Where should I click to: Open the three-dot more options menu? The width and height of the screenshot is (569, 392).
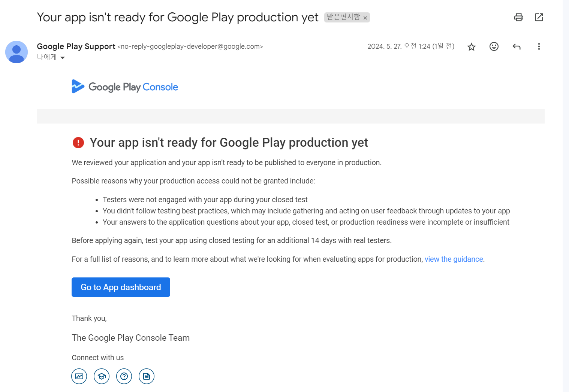pyautogui.click(x=539, y=46)
